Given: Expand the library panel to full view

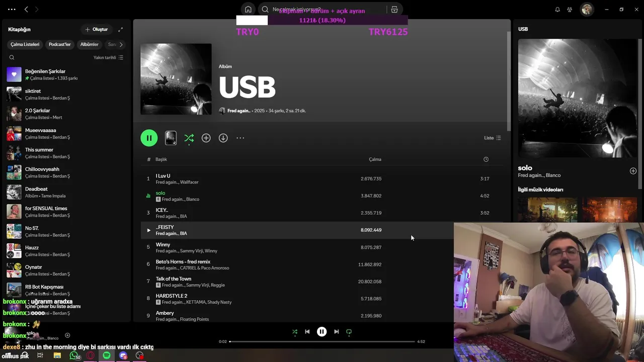Looking at the screenshot, I should [120, 29].
